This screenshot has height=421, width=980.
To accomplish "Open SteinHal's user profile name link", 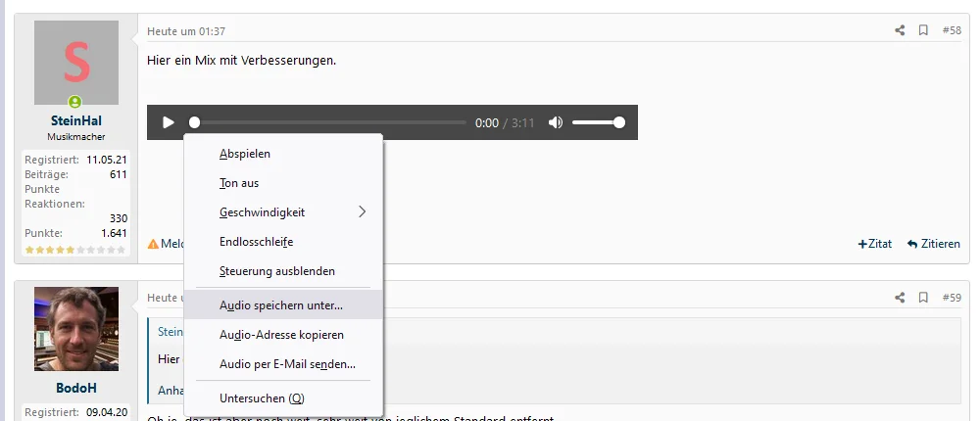I will (76, 120).
